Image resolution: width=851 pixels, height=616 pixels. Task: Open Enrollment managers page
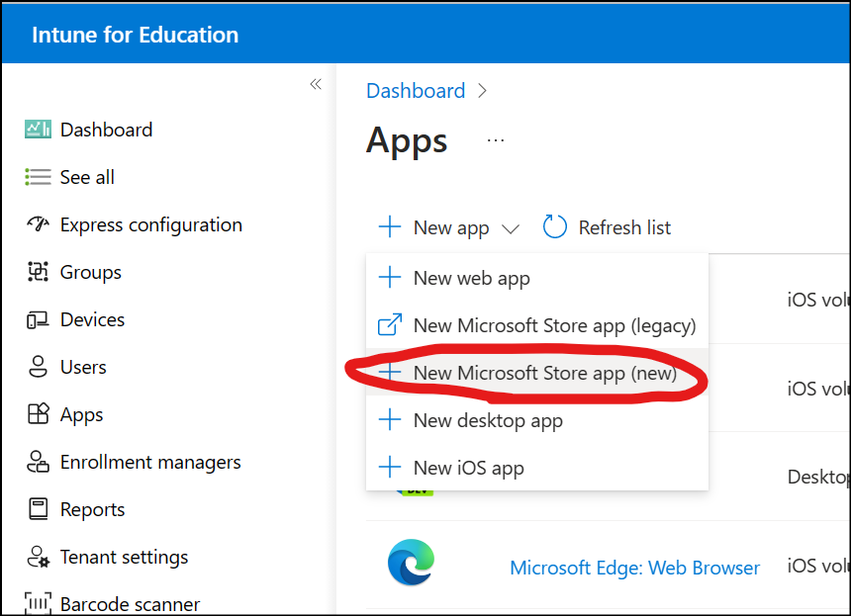(x=150, y=462)
